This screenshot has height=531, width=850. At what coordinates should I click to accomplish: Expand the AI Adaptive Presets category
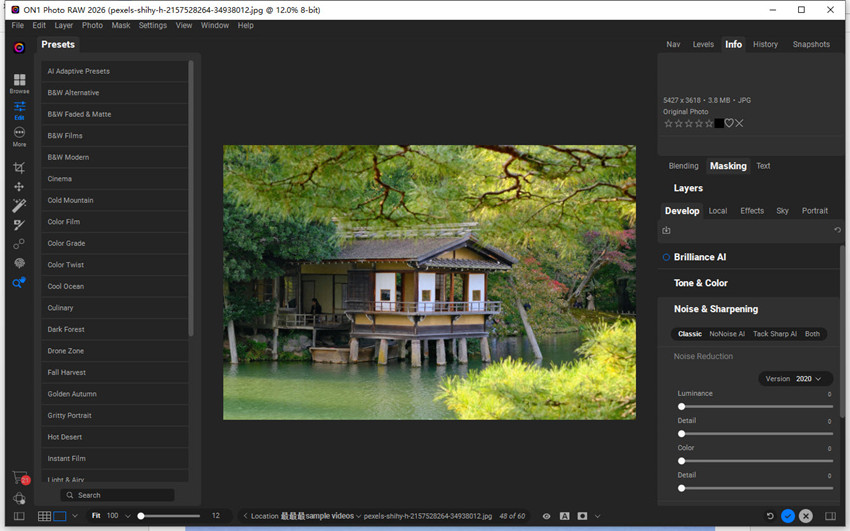pyautogui.click(x=114, y=71)
